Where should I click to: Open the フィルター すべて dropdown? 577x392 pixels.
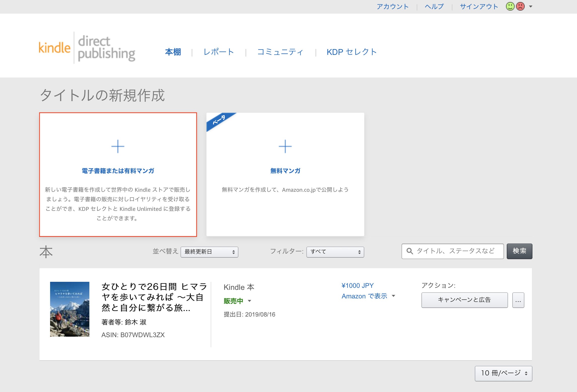tap(335, 252)
